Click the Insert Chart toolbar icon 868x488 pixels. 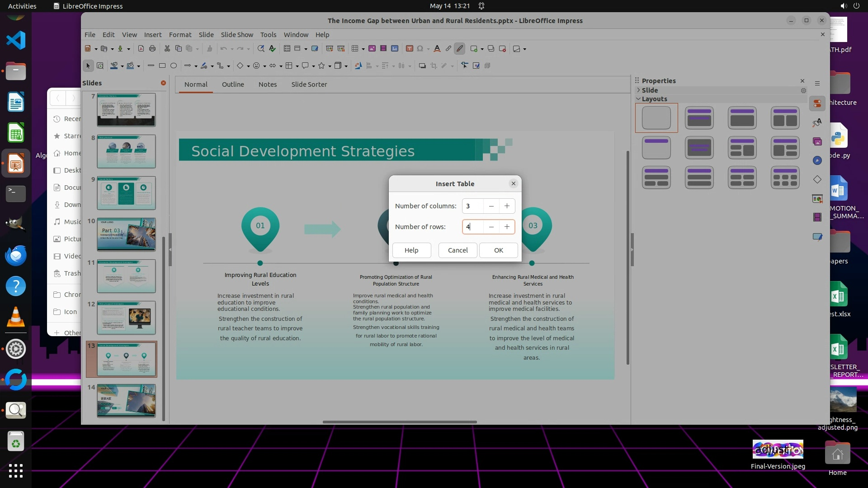395,49
